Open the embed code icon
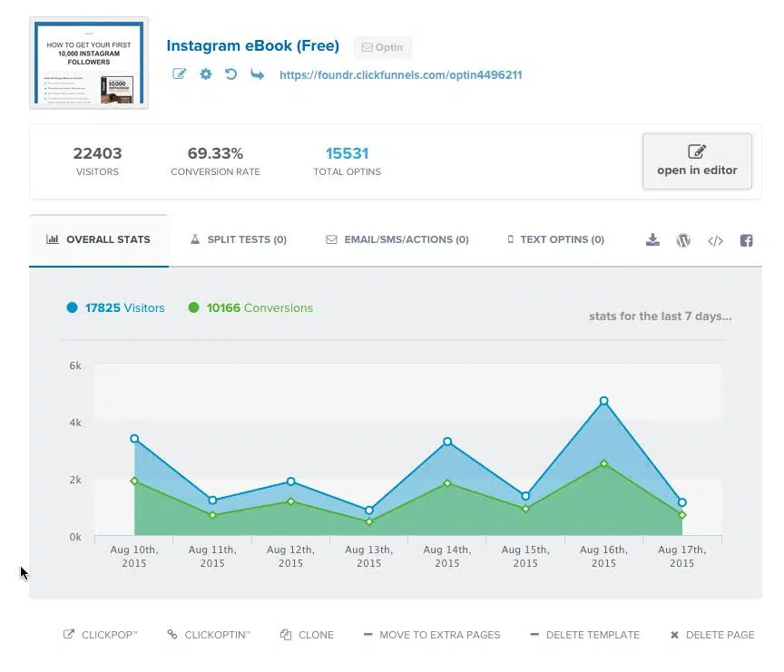784x672 pixels. coord(715,241)
